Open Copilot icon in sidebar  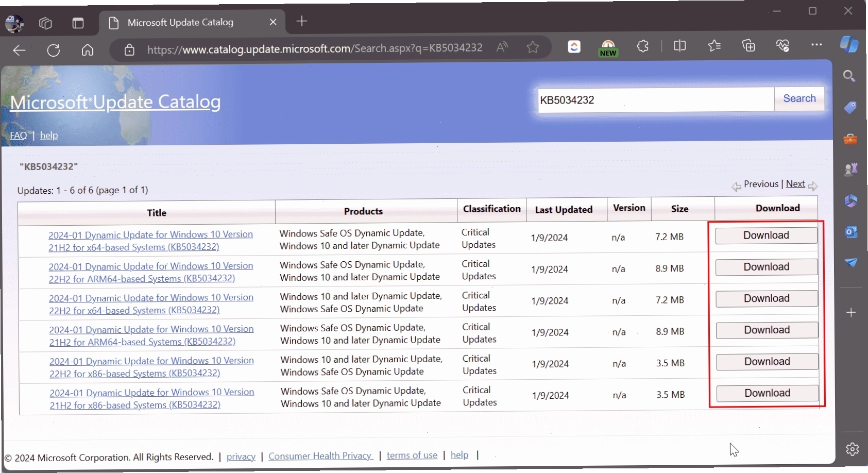849,44
